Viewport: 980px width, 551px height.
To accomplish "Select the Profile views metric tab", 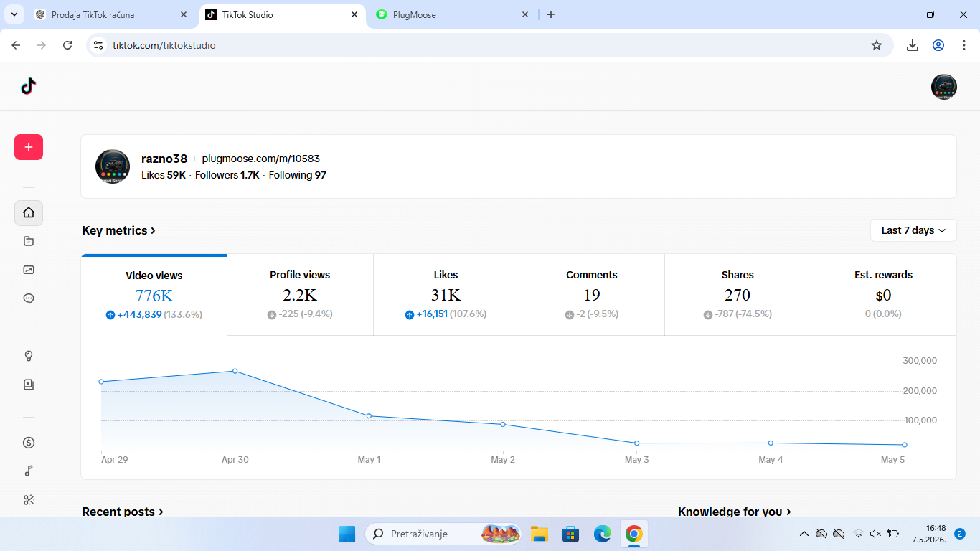I will click(x=300, y=295).
